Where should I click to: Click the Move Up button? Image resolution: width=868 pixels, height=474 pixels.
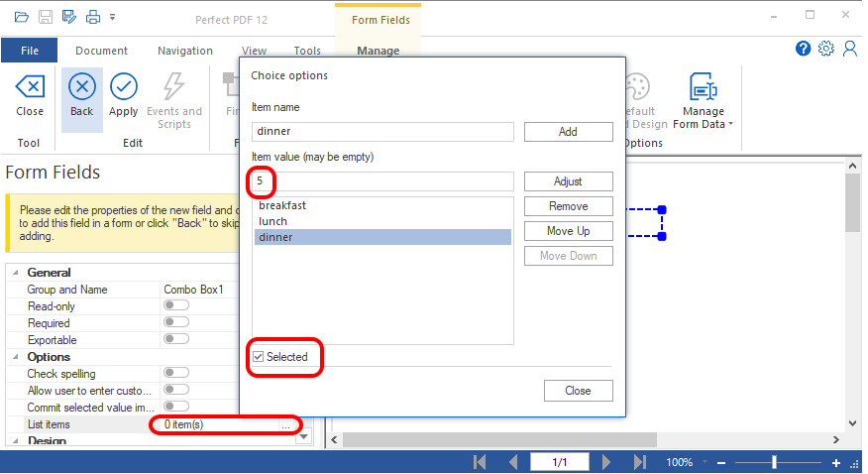click(x=568, y=231)
